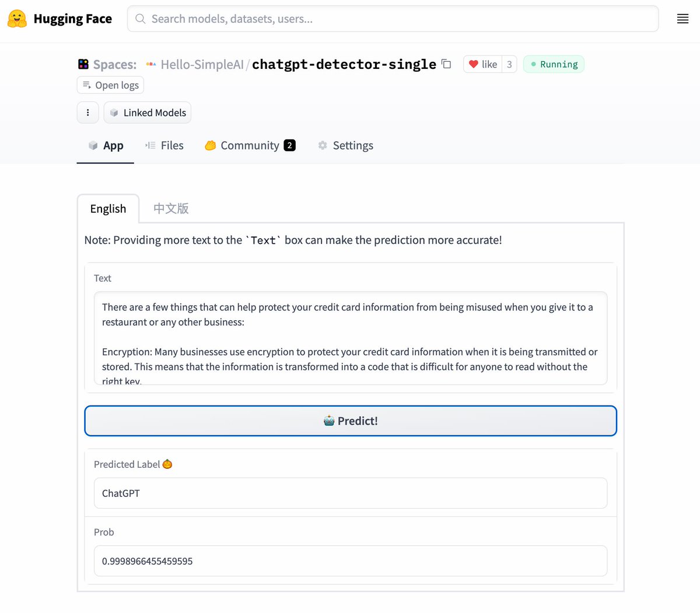This screenshot has width=700, height=613.
Task: Click the Prob field label
Action: (x=104, y=532)
